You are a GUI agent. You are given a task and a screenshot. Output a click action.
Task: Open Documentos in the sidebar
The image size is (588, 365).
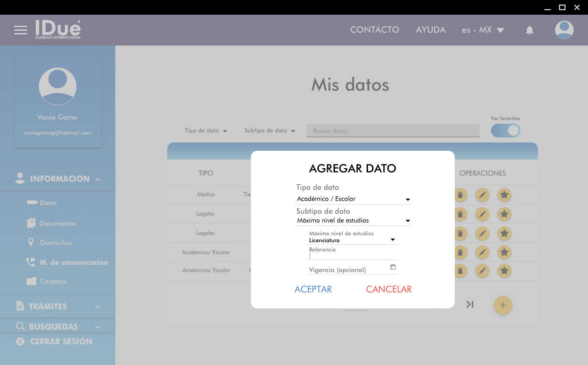click(57, 223)
